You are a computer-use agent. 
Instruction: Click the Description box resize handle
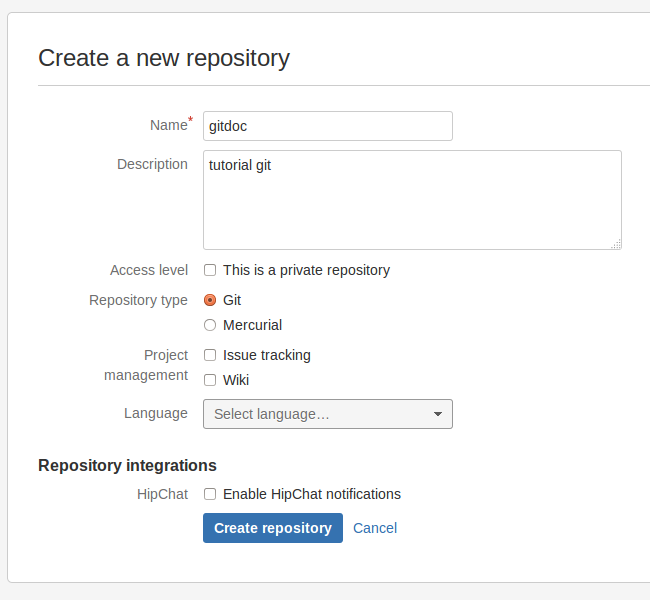(x=616, y=244)
